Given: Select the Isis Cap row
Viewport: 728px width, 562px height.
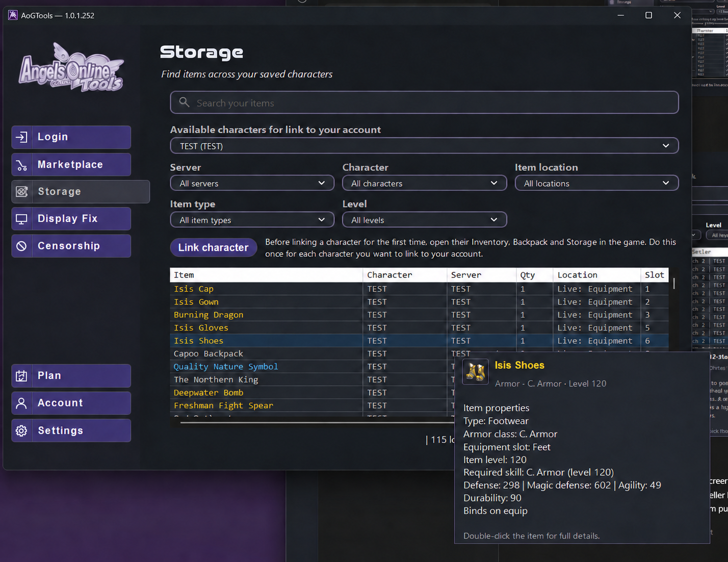Looking at the screenshot, I should tap(419, 289).
